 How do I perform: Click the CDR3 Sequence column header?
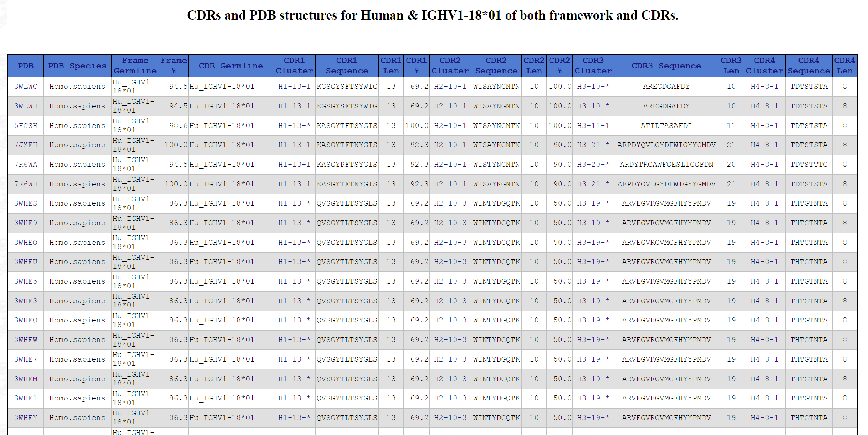point(666,66)
